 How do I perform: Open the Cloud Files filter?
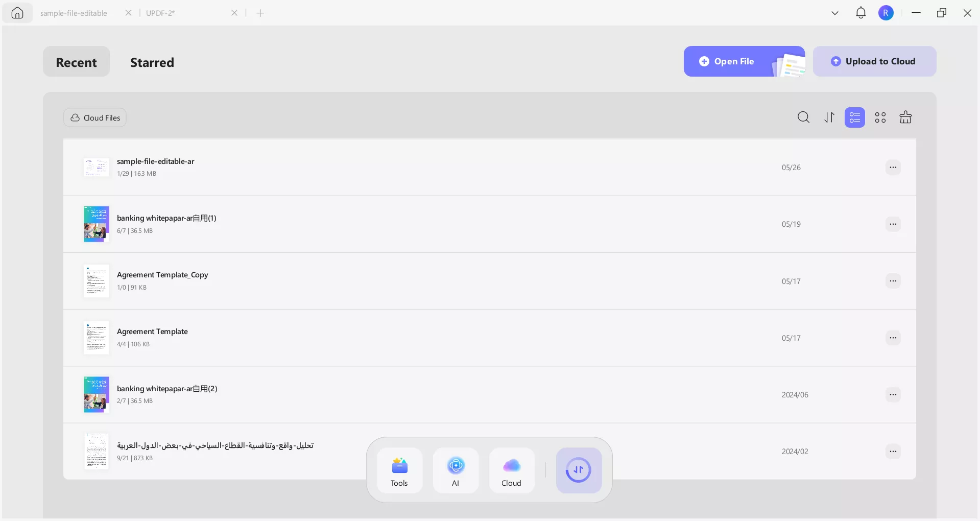click(x=95, y=117)
